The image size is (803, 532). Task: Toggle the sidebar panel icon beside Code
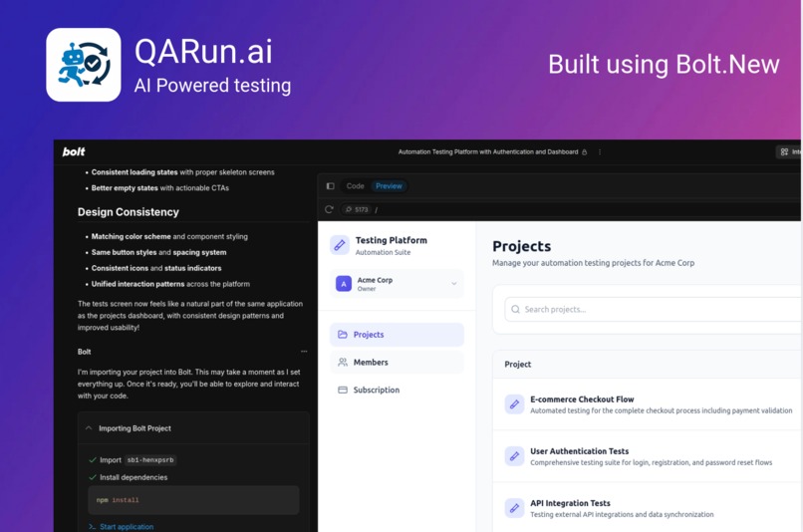[331, 186]
